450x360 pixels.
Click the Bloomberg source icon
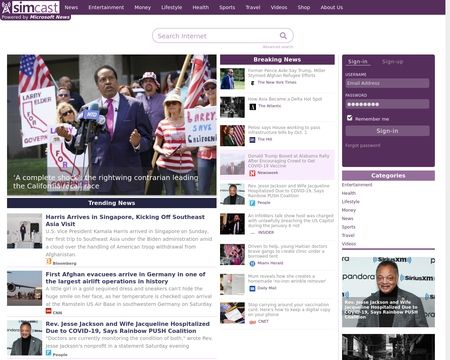pyautogui.click(x=49, y=262)
